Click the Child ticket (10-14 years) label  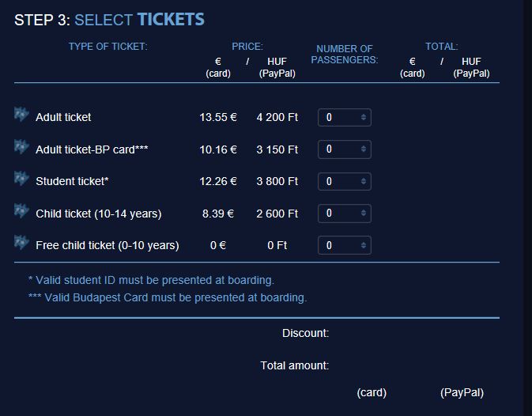pyautogui.click(x=98, y=214)
